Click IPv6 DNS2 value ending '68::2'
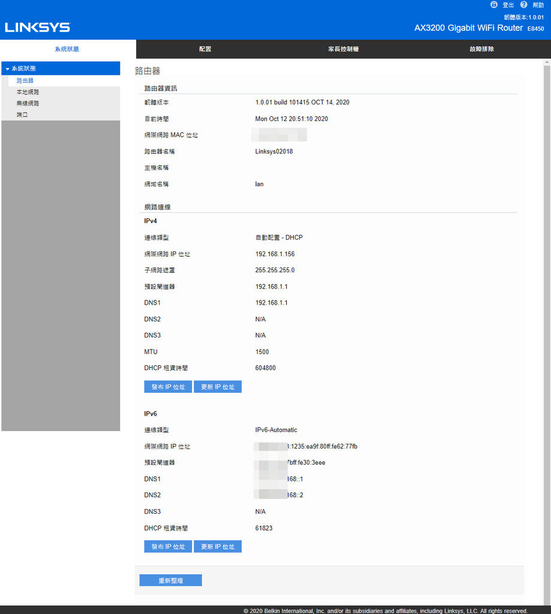This screenshot has height=614, width=551. (278, 495)
